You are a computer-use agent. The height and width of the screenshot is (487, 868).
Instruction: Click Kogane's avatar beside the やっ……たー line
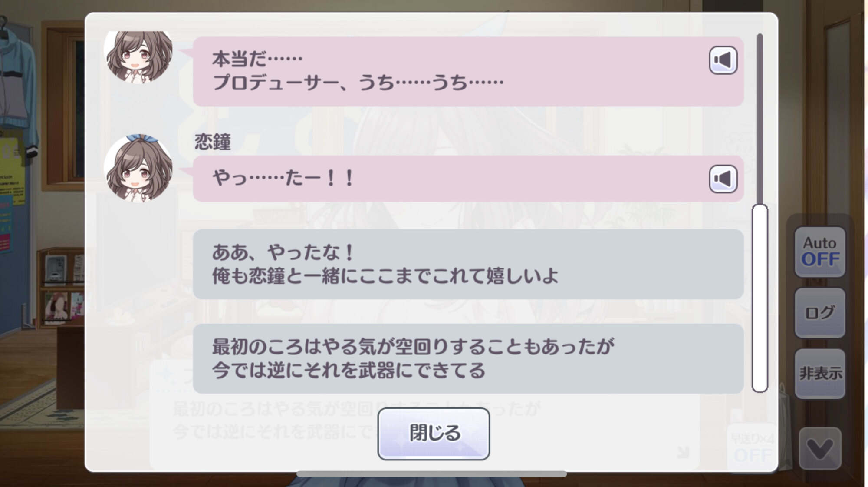138,169
